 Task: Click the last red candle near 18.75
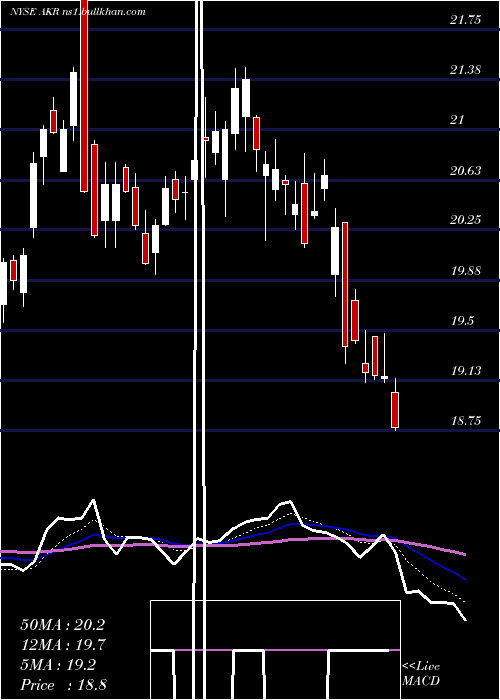point(395,409)
